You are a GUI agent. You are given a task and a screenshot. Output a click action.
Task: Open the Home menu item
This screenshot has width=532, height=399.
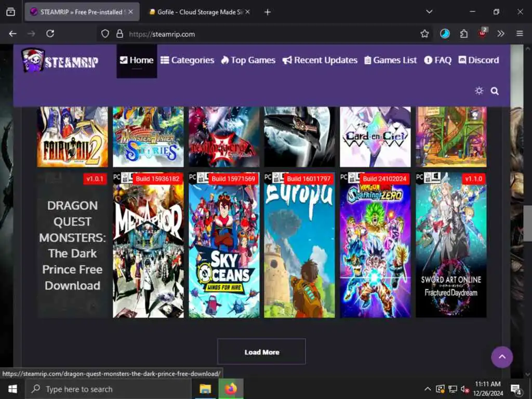(x=137, y=60)
